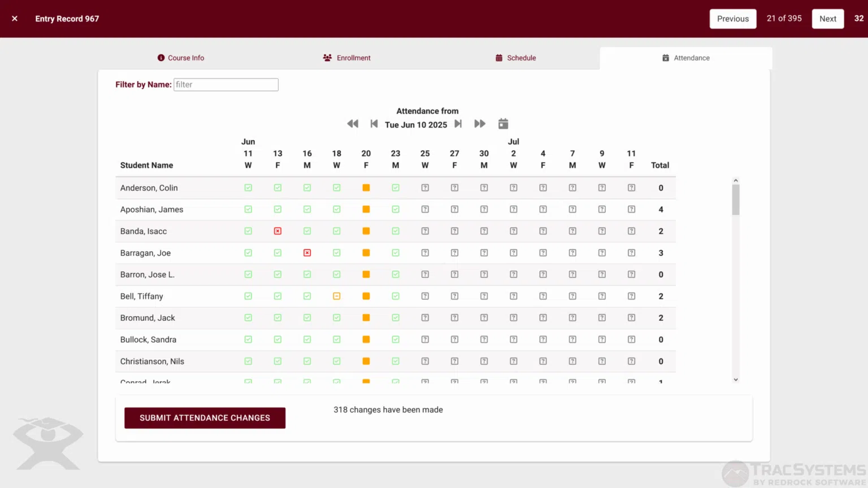Click the fast forward double-arrow icon
The height and width of the screenshot is (488, 868).
pos(480,124)
